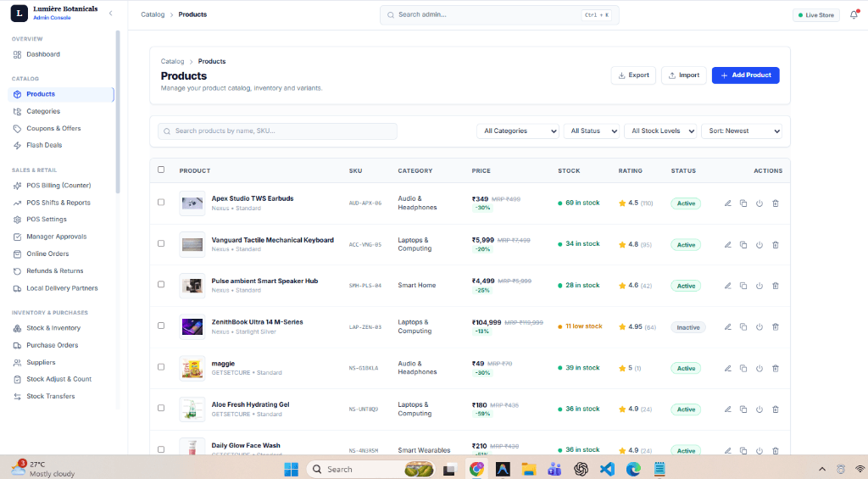Click the Export button

(x=633, y=75)
